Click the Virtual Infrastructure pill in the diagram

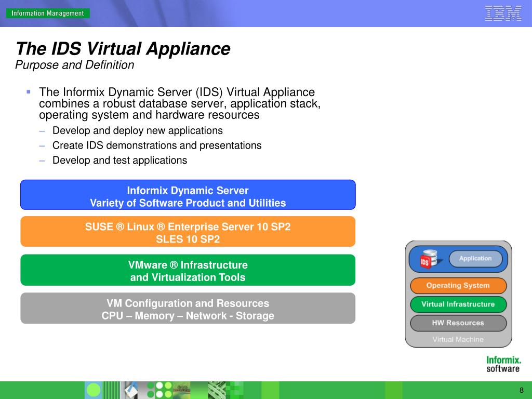click(458, 304)
